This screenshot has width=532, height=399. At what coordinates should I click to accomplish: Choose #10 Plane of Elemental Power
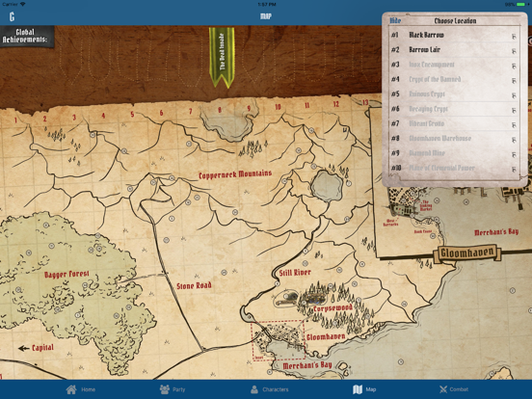point(454,168)
